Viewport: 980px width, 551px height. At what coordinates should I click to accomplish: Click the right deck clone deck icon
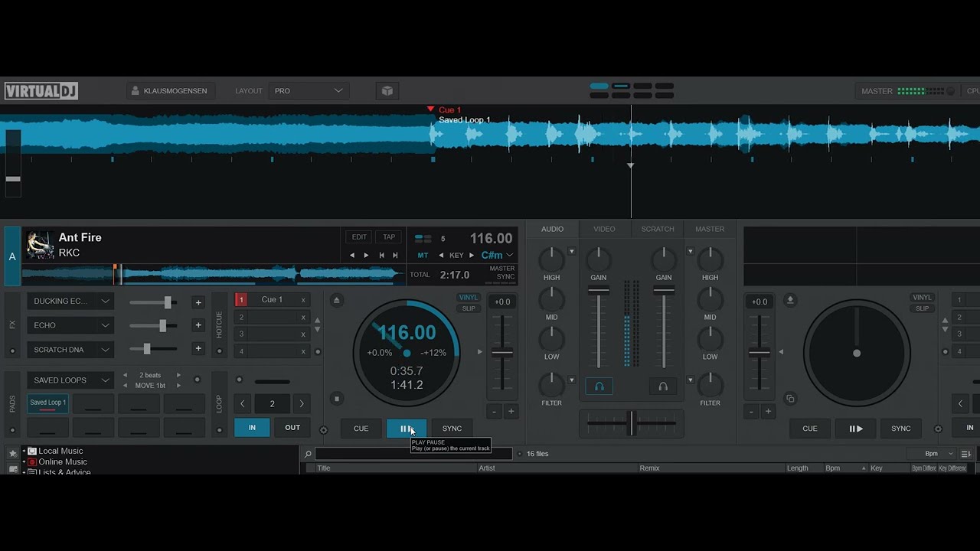pyautogui.click(x=790, y=399)
